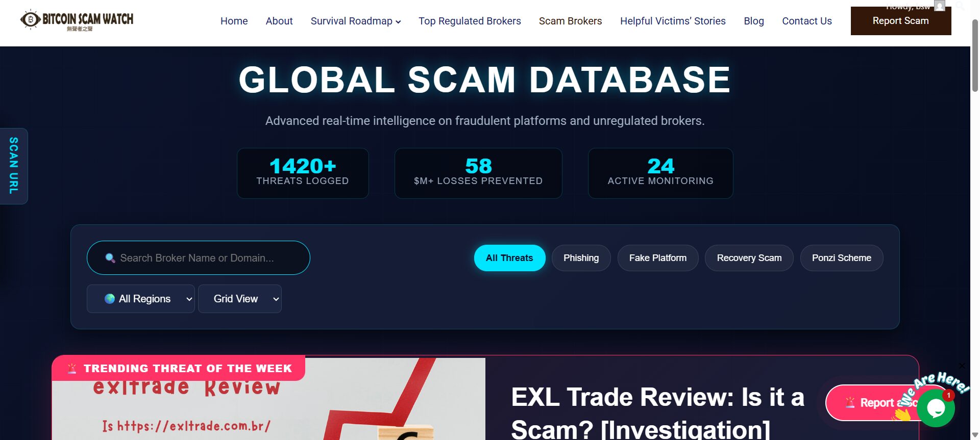Screen dimensions: 980x440
Task: Click the brown Report Scam button
Action: click(901, 21)
